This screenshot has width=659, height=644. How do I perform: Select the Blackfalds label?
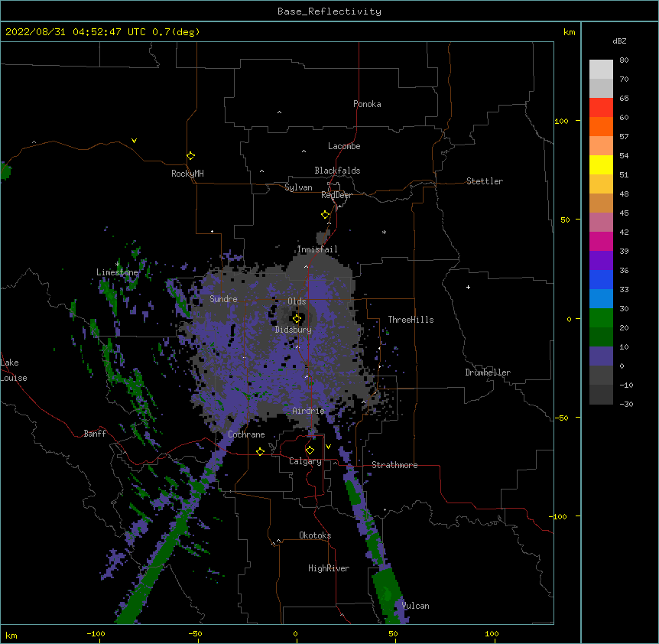tap(337, 171)
